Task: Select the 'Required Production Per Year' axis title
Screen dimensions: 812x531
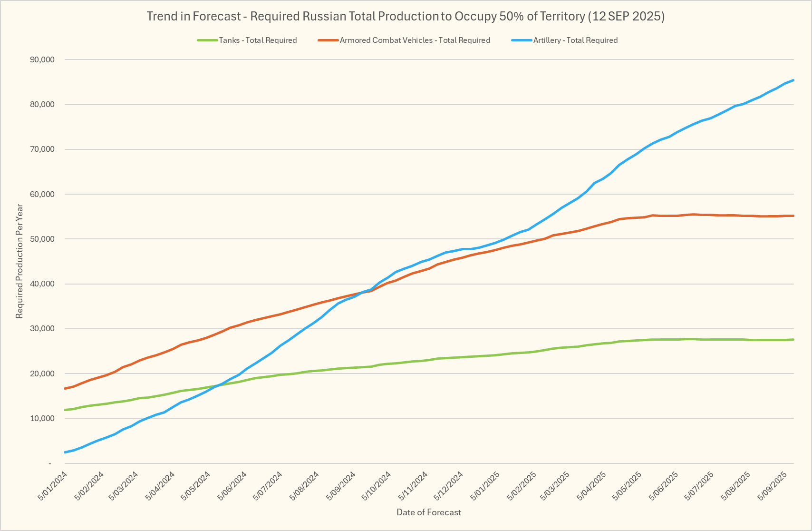Action: (19, 261)
